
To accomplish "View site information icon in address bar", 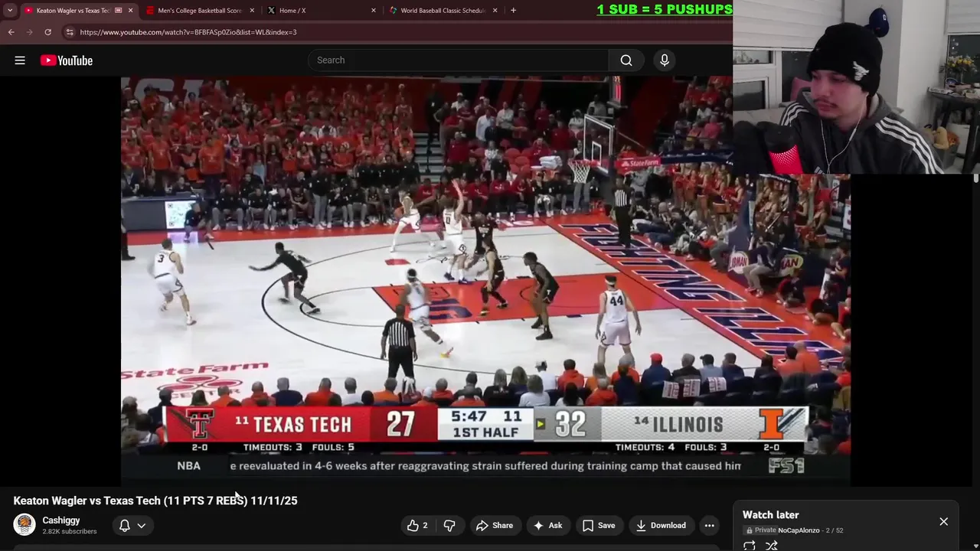I will click(x=70, y=32).
